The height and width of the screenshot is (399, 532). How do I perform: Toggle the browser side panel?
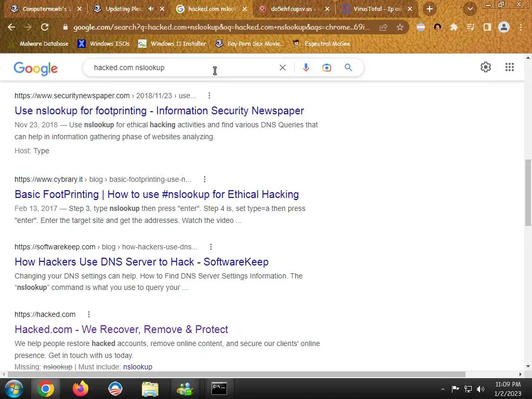pos(487,27)
